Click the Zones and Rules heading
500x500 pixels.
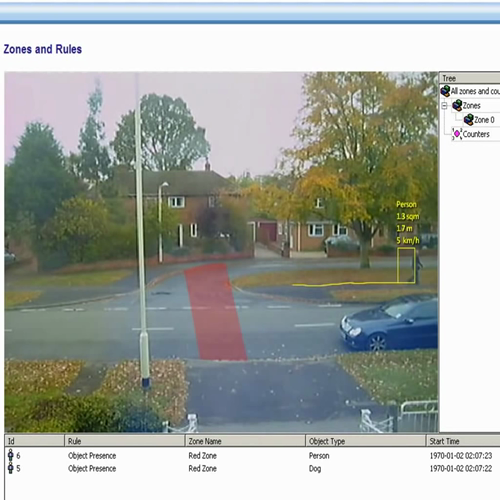(x=43, y=49)
